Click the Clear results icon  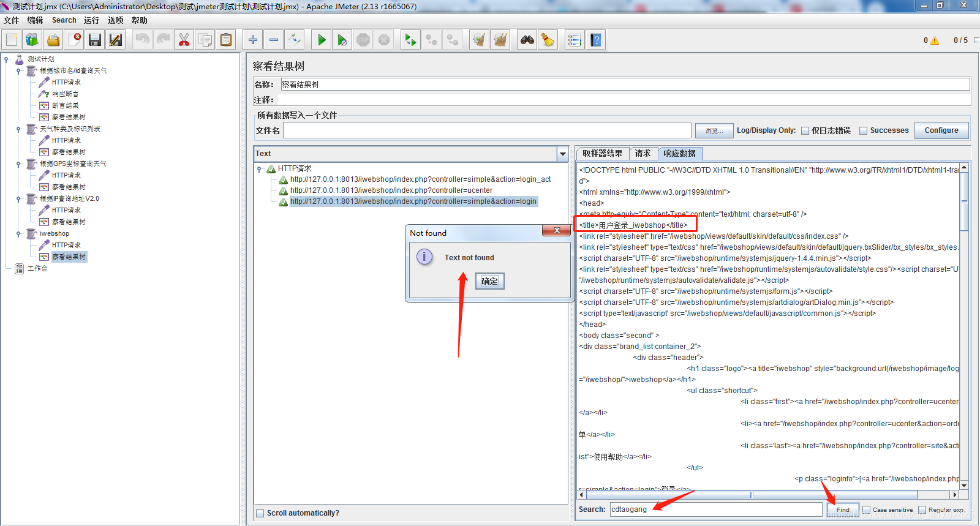pyautogui.click(x=478, y=40)
